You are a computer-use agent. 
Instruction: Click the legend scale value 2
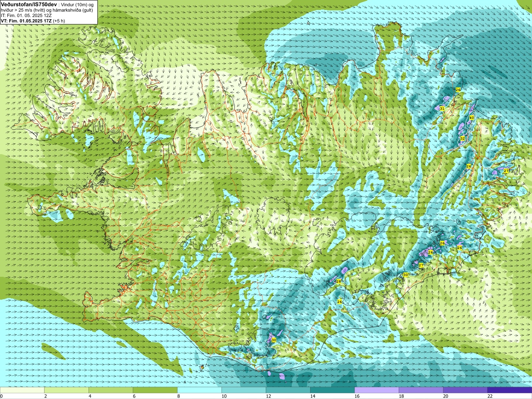(45, 396)
